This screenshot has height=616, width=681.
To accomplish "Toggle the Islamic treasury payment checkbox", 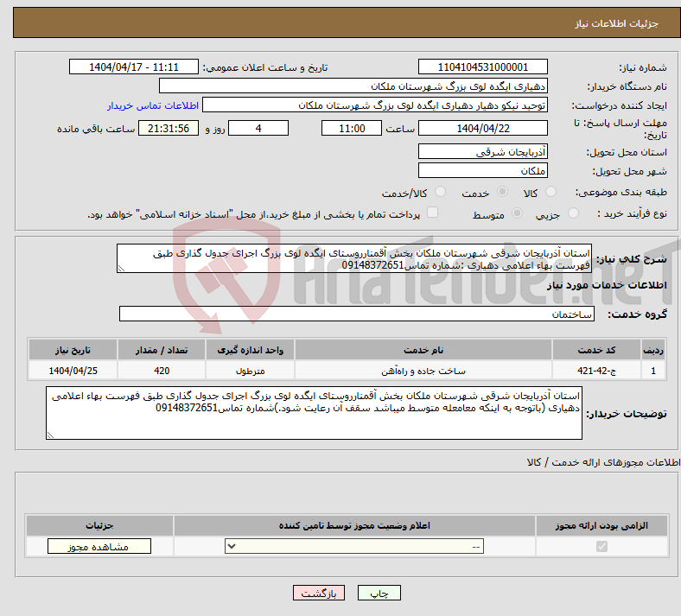I will pyautogui.click(x=432, y=213).
